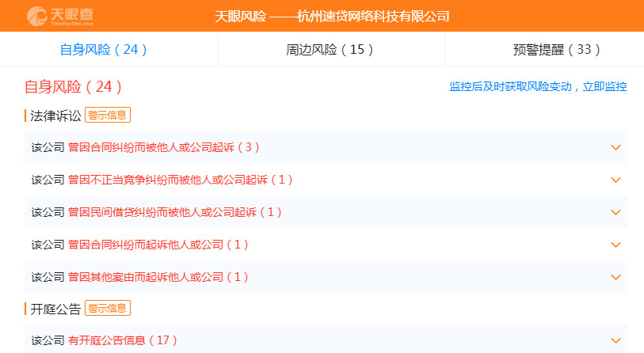Click 警示信息 badge next to 开庭公告
Viewport: 644px width, 353px height.
pyautogui.click(x=108, y=308)
